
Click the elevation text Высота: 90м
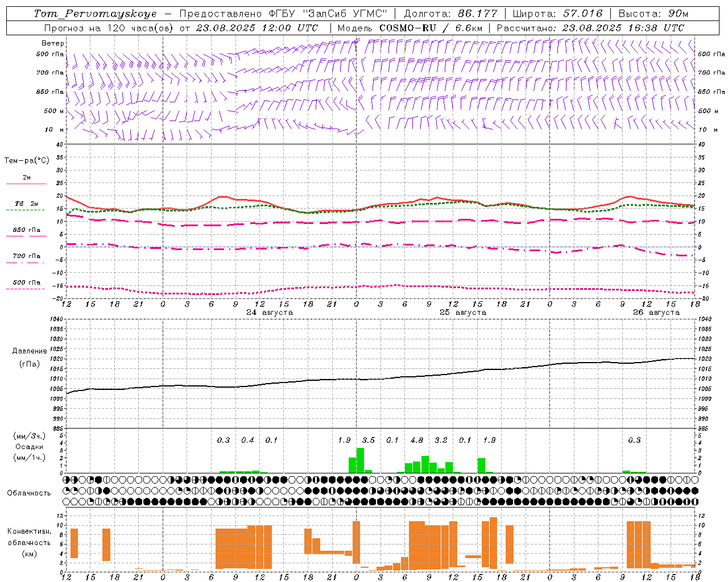pos(653,14)
